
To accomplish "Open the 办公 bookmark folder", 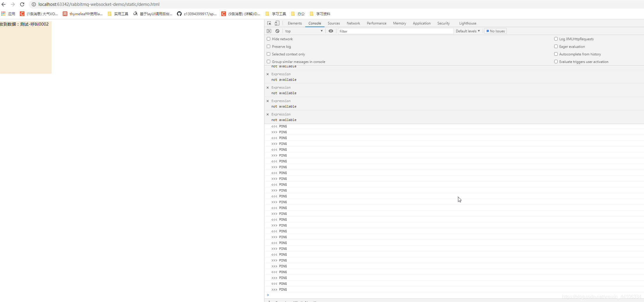I will click(298, 14).
